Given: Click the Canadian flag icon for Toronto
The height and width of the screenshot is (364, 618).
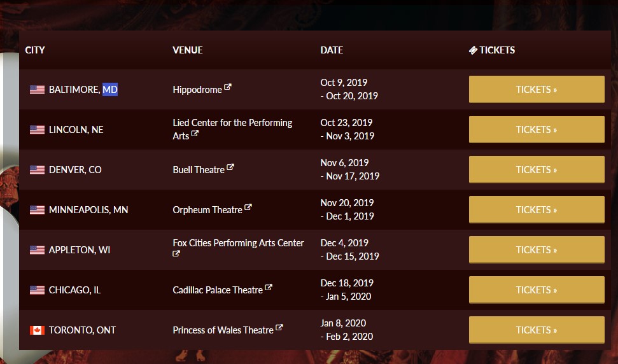Looking at the screenshot, I should point(37,330).
